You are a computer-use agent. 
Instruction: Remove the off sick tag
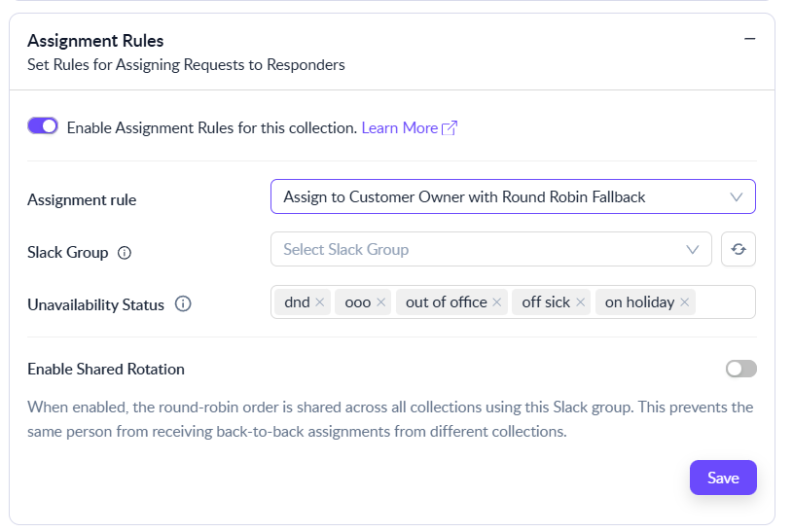tap(580, 302)
